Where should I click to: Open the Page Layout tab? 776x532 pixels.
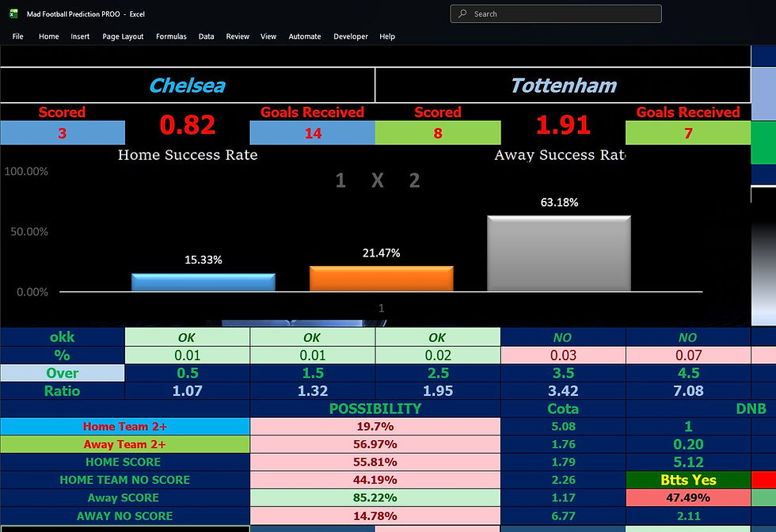[x=123, y=36]
